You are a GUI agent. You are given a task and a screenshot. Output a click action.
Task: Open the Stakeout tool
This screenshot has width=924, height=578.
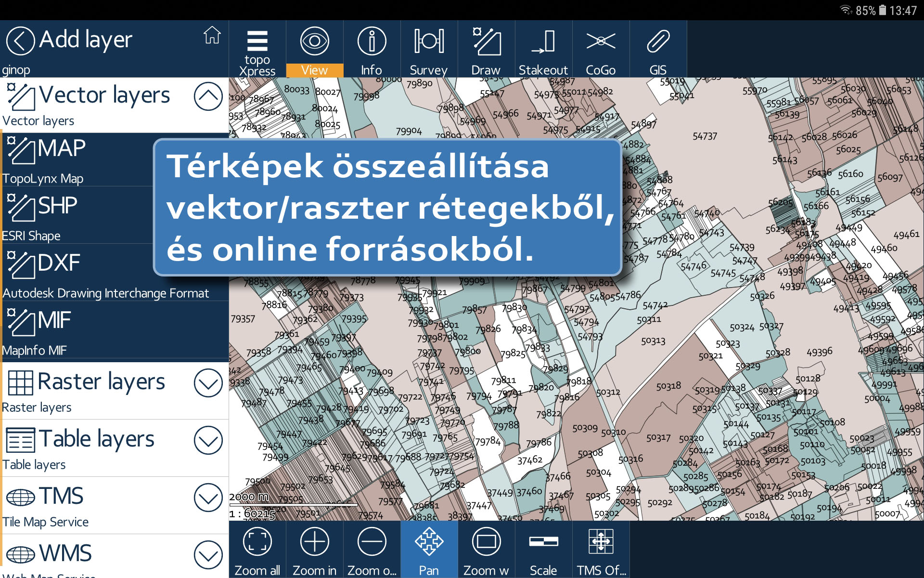point(542,50)
